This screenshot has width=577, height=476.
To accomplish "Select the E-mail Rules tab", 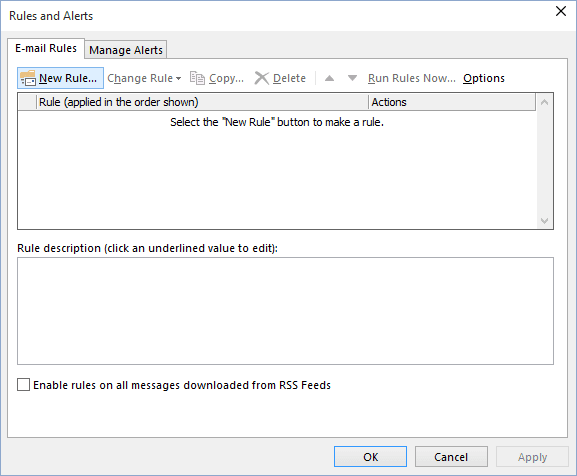I will [46, 48].
